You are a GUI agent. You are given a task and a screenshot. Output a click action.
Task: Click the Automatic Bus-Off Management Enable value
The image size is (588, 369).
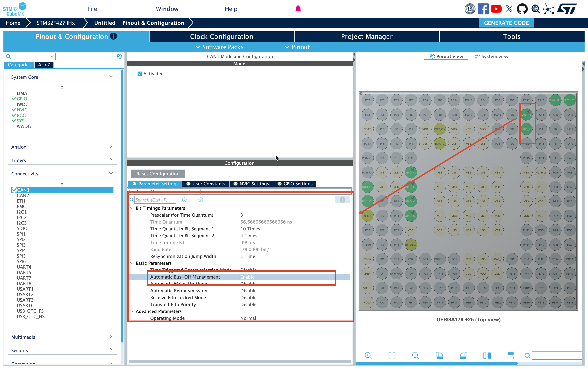click(x=247, y=277)
